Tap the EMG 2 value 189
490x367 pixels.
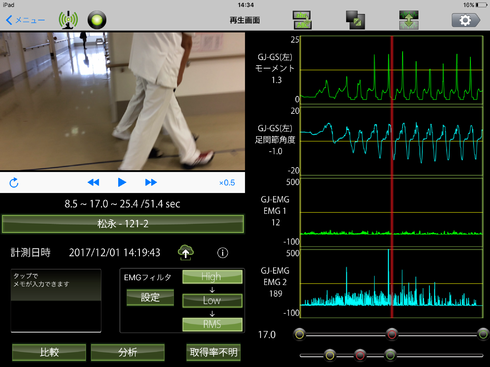pyautogui.click(x=276, y=294)
